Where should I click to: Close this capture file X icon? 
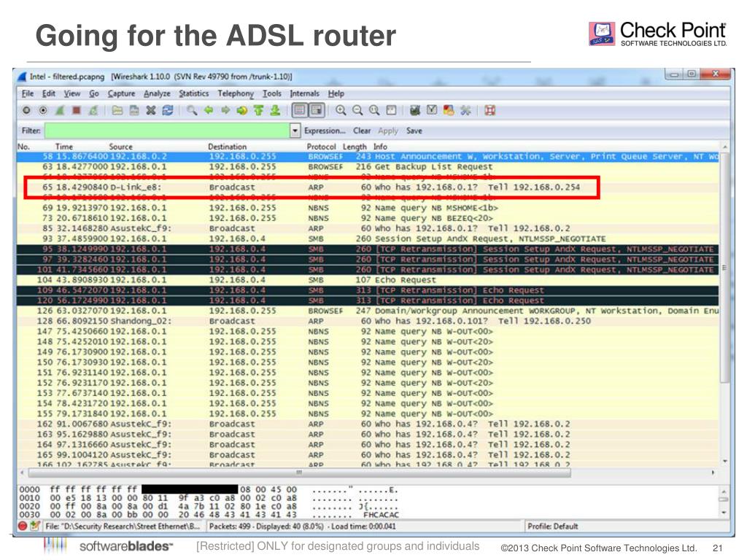pos(151,111)
